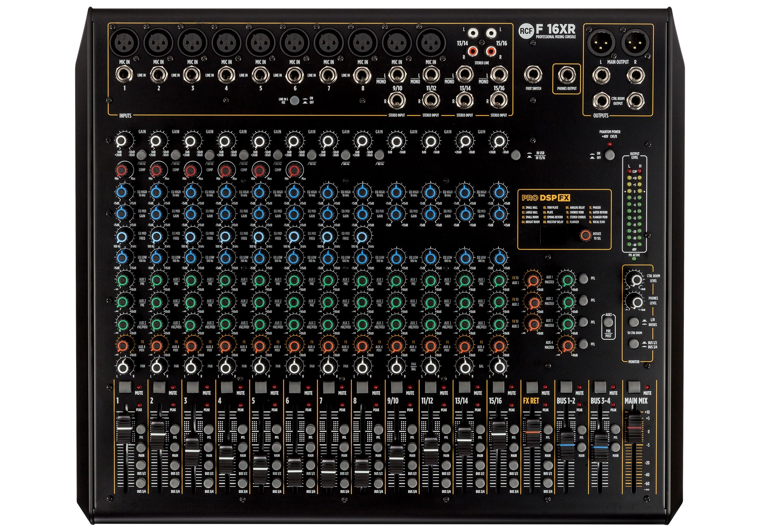The height and width of the screenshot is (532, 760).
Task: Click the left CTRL ROOM OUTPUT jack
Action: point(601,101)
